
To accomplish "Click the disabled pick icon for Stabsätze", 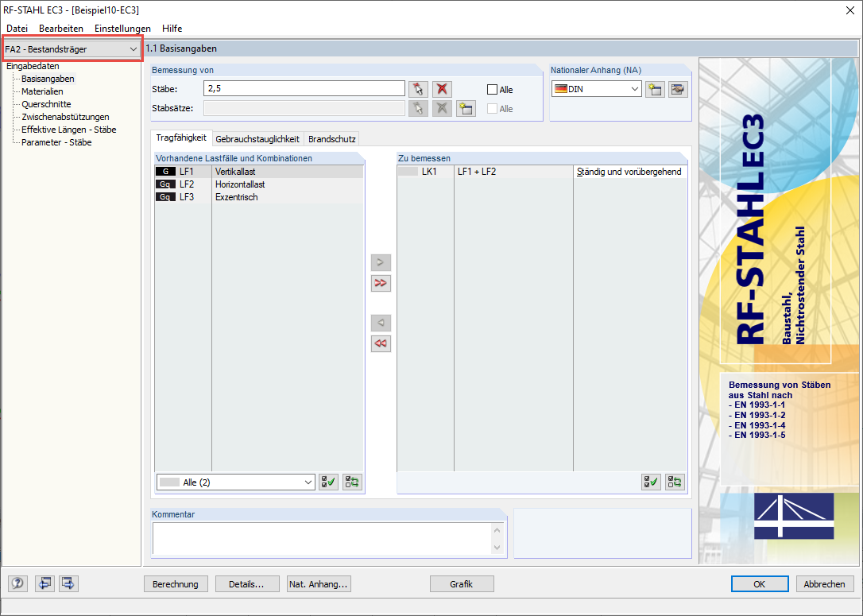I will pos(418,108).
